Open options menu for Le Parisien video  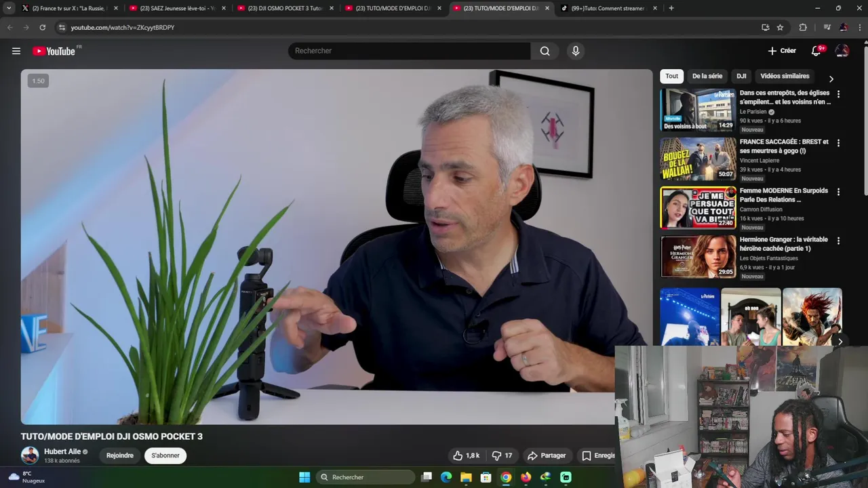pos(838,94)
